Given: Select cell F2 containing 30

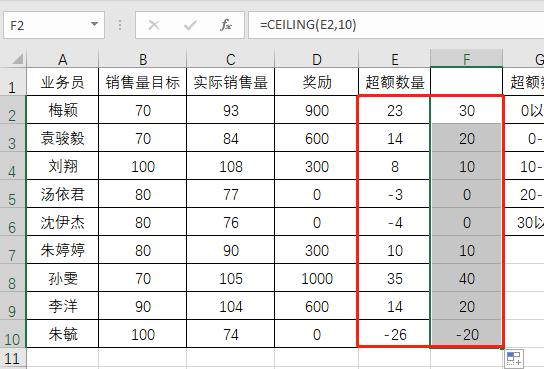Looking at the screenshot, I should (x=467, y=110).
